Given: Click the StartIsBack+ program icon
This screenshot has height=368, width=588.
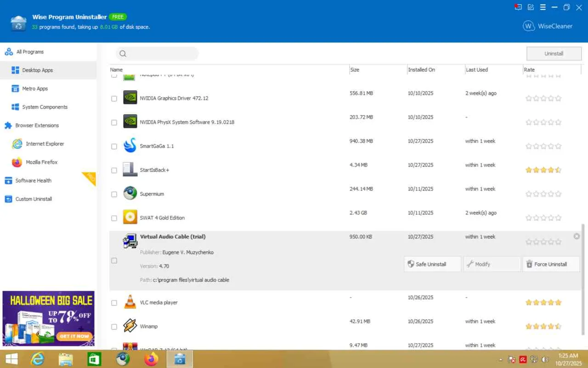Looking at the screenshot, I should (x=130, y=169).
